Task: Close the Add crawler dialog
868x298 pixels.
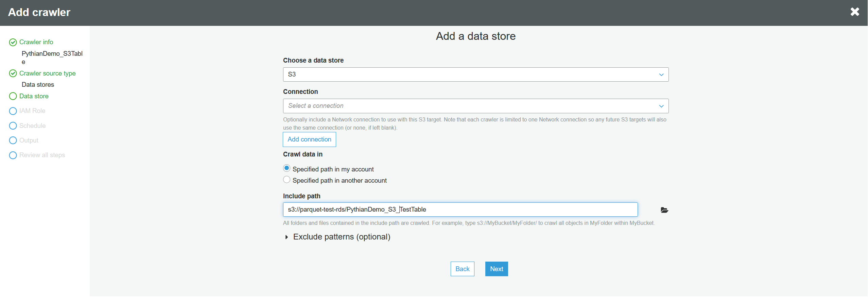Action: pyautogui.click(x=854, y=12)
